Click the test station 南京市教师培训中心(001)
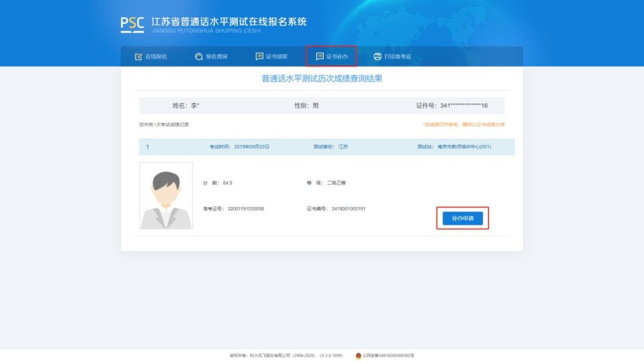The image size is (644, 362). click(464, 147)
